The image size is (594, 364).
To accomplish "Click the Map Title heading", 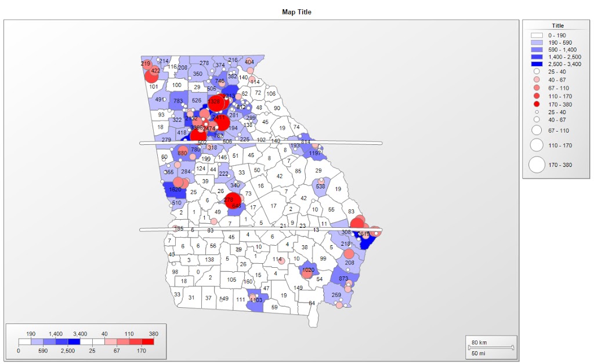I will (x=296, y=12).
